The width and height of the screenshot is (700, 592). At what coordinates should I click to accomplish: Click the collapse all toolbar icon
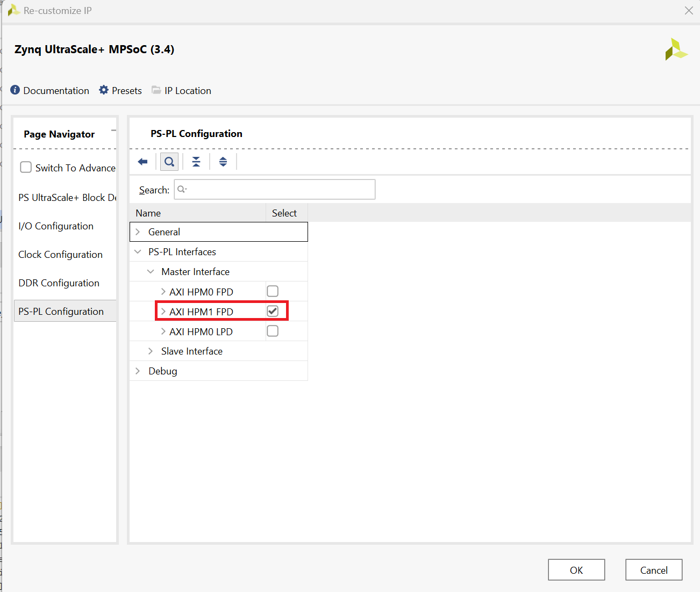(196, 162)
